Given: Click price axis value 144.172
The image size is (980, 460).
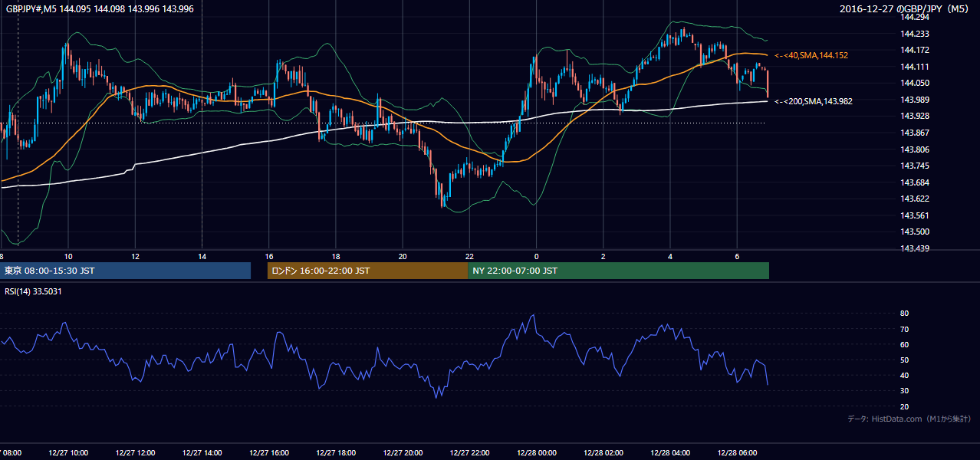Looking at the screenshot, I should coord(914,50).
